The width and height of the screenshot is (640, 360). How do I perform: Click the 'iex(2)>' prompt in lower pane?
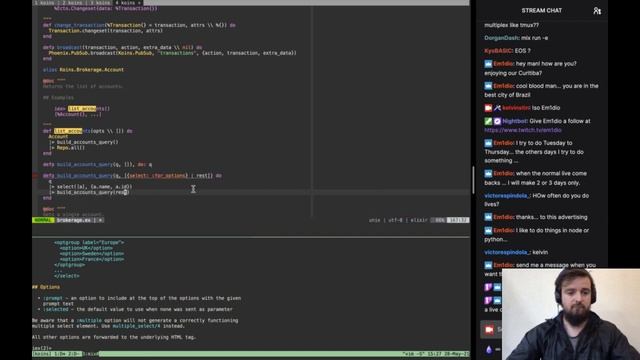pyautogui.click(x=42, y=348)
